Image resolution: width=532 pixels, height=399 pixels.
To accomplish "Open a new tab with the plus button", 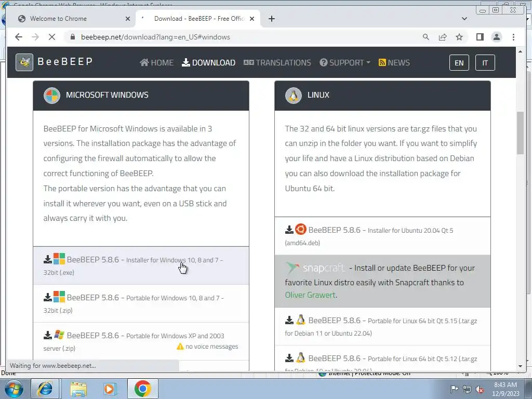I will coord(271,19).
